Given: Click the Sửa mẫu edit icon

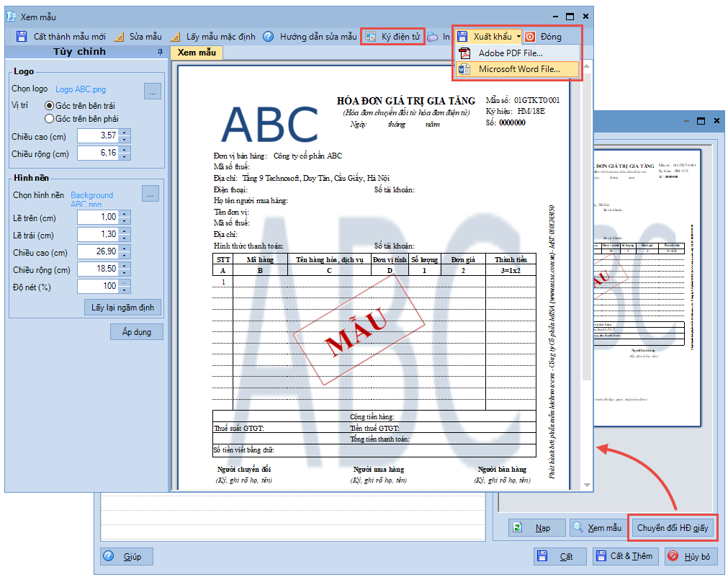Looking at the screenshot, I should (x=119, y=36).
